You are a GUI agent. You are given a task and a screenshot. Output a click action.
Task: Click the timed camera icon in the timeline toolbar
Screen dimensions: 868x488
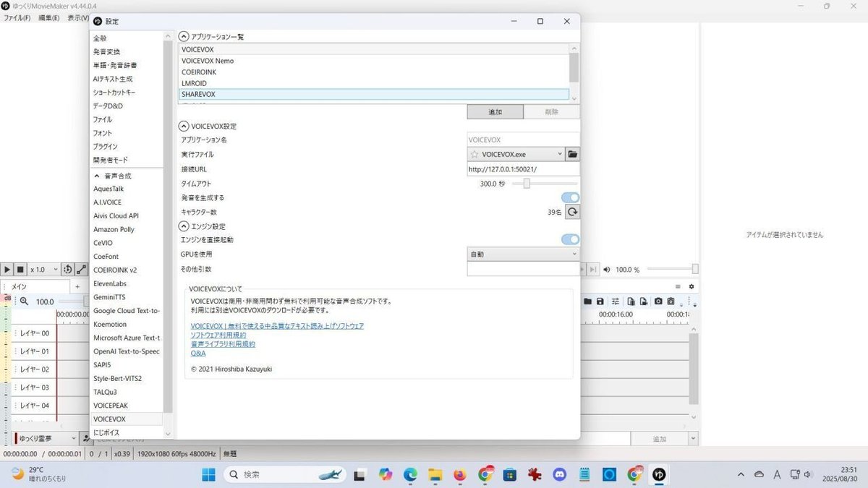pyautogui.click(x=671, y=301)
